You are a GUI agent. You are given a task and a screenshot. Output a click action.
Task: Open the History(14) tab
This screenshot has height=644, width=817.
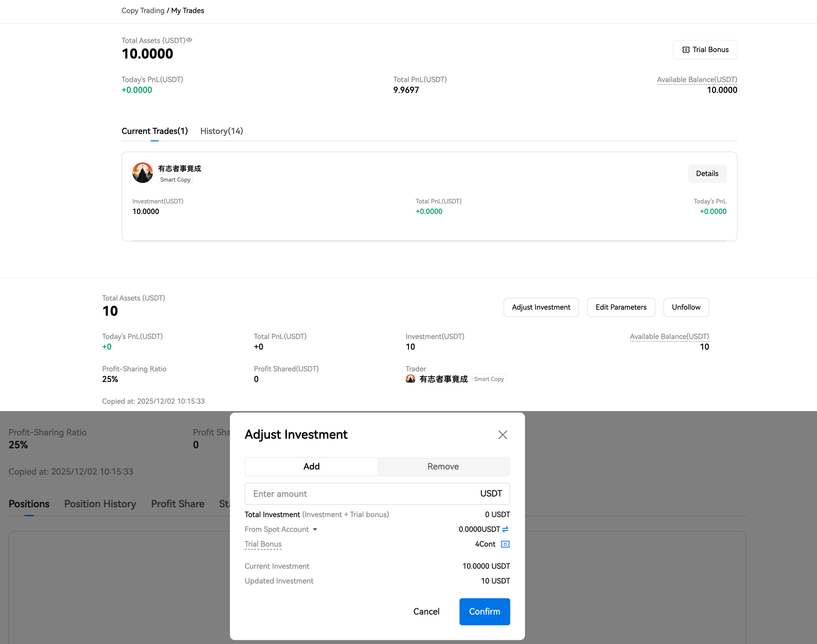coord(221,131)
